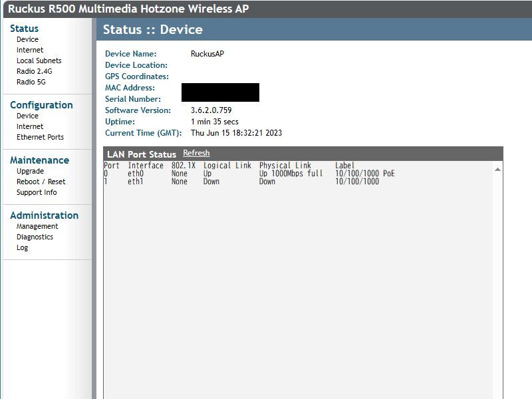The image size is (532, 399).
Task: Click the Current Time (GMT) label
Action: pos(144,132)
